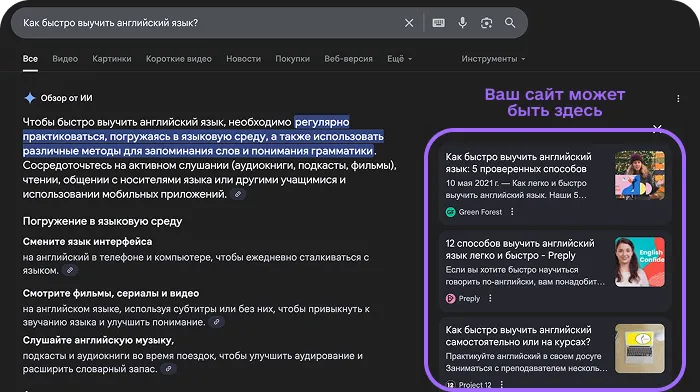Image resolution: width=700 pixels, height=392 pixels.
Task: Expand the 'Ещё' dropdown menu
Action: [400, 59]
